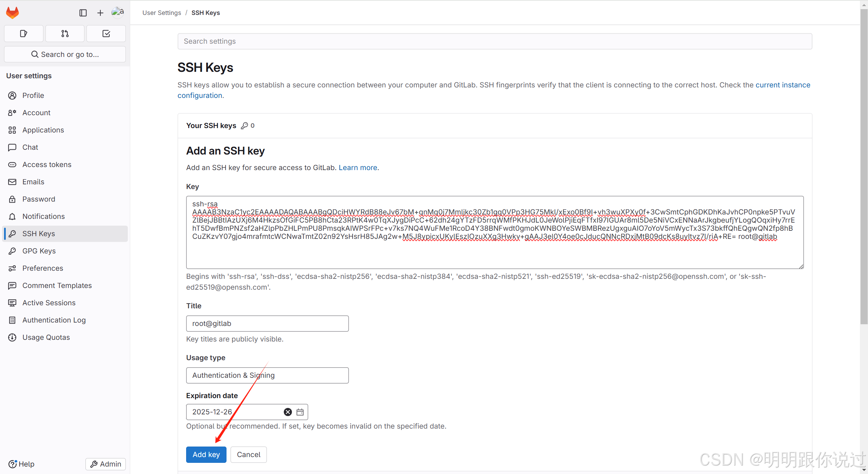Open GPG Keys settings
The width and height of the screenshot is (868, 474).
[65, 251]
